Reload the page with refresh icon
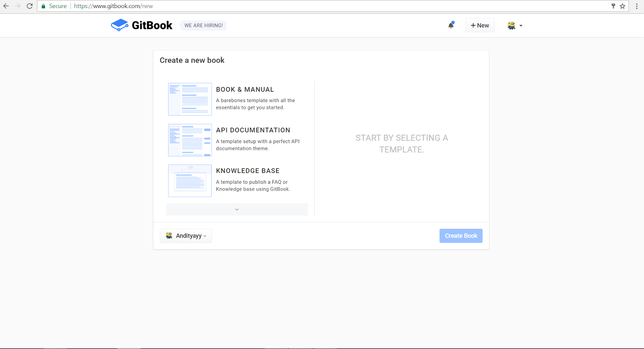This screenshot has height=349, width=644. pos(29,6)
